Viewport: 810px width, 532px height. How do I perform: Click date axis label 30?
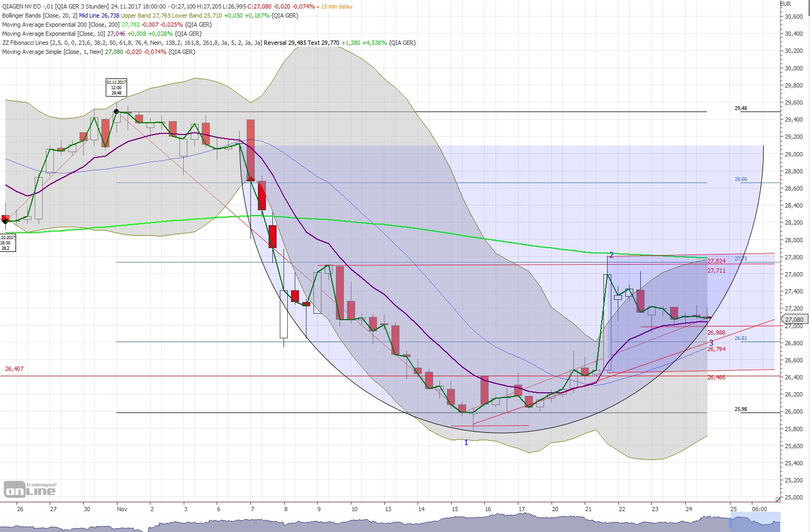86,509
